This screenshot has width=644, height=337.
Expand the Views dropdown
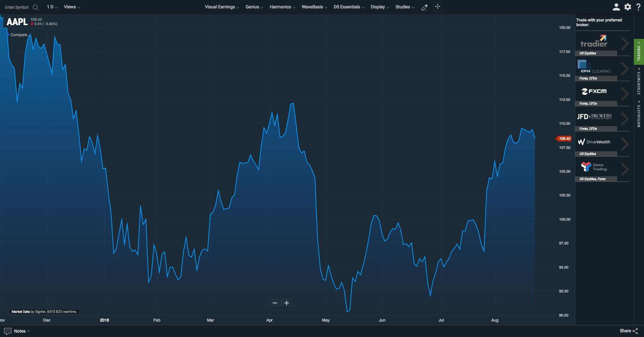(x=72, y=7)
